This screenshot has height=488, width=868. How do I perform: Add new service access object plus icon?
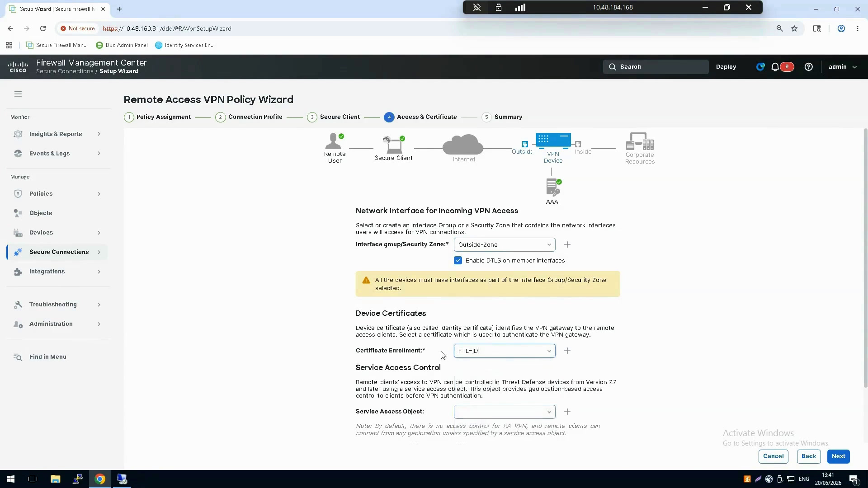[567, 412]
